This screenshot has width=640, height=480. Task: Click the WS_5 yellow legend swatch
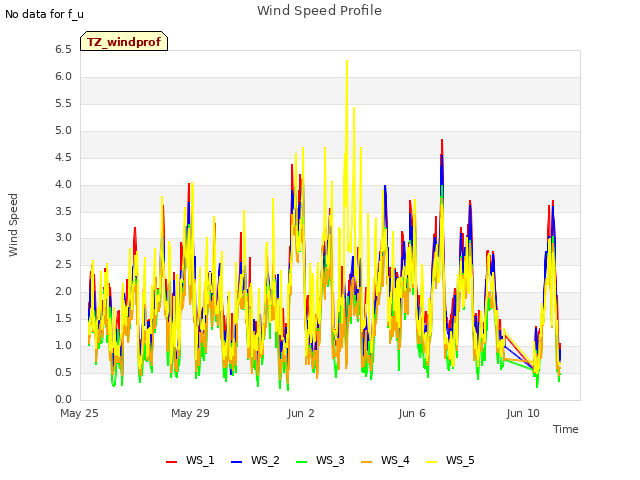pos(431,461)
